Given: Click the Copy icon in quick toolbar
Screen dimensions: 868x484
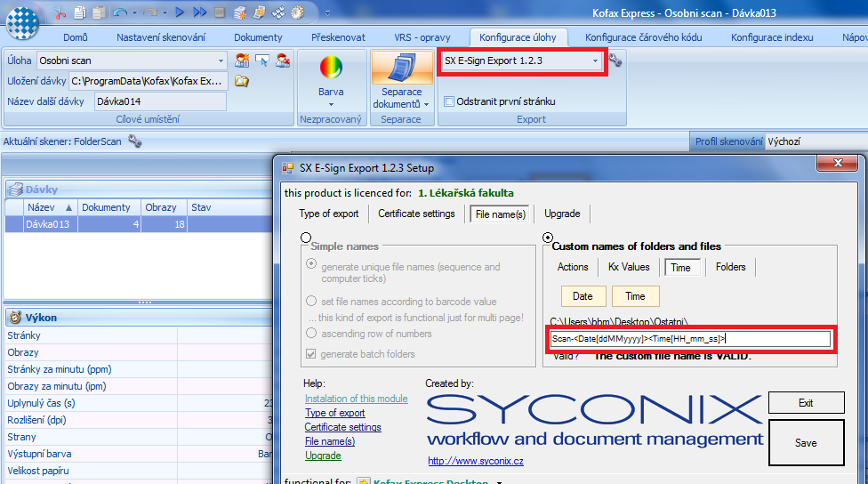Looking at the screenshot, I should click(x=80, y=12).
